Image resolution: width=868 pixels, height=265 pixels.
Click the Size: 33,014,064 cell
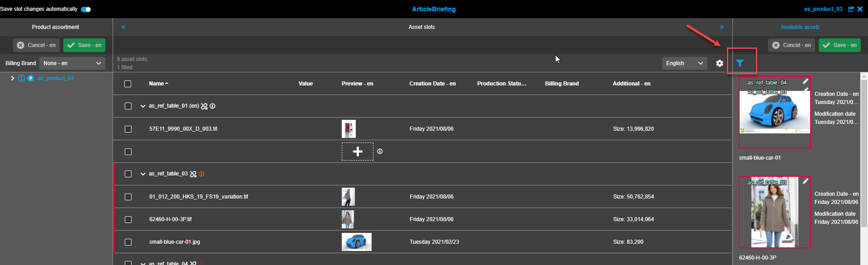pyautogui.click(x=633, y=219)
